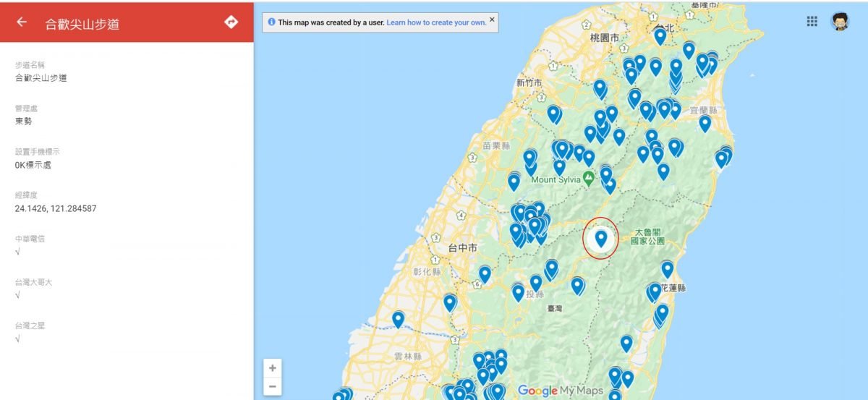This screenshot has width=868, height=400.
Task: Click the marker below 新竹市 label
Action: [x=553, y=114]
